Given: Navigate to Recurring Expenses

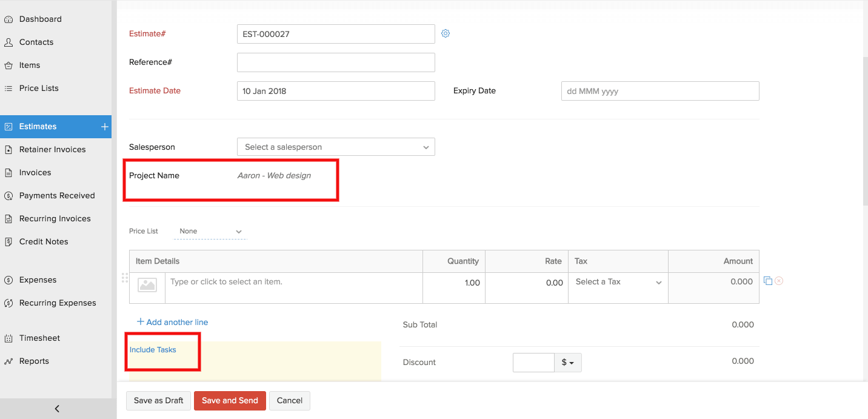Looking at the screenshot, I should [58, 303].
